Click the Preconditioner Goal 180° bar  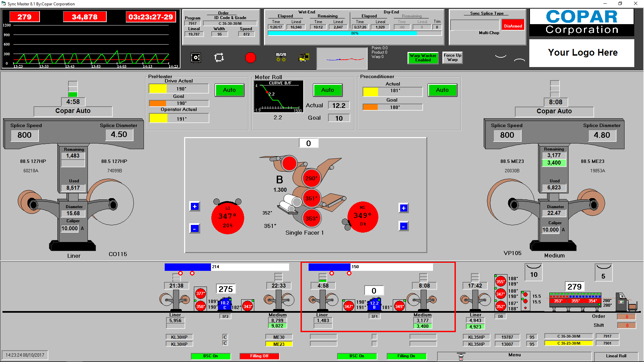(392, 107)
